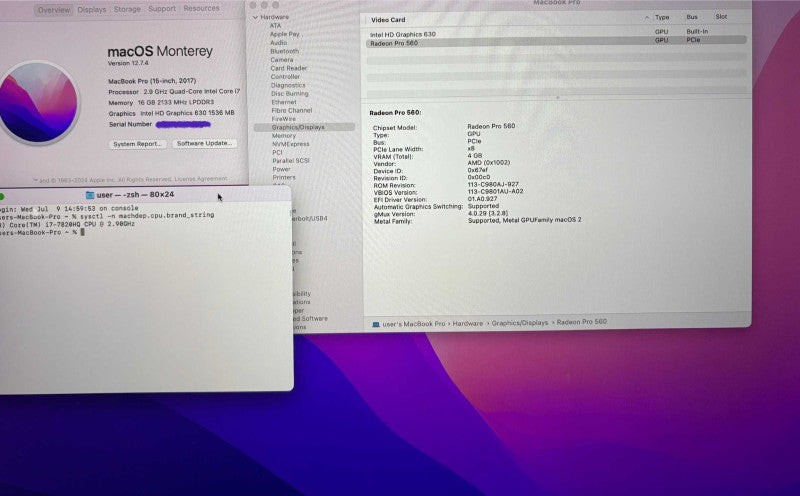Viewport: 800px width, 496px height.
Task: Open the Displays tab
Action: (92, 10)
